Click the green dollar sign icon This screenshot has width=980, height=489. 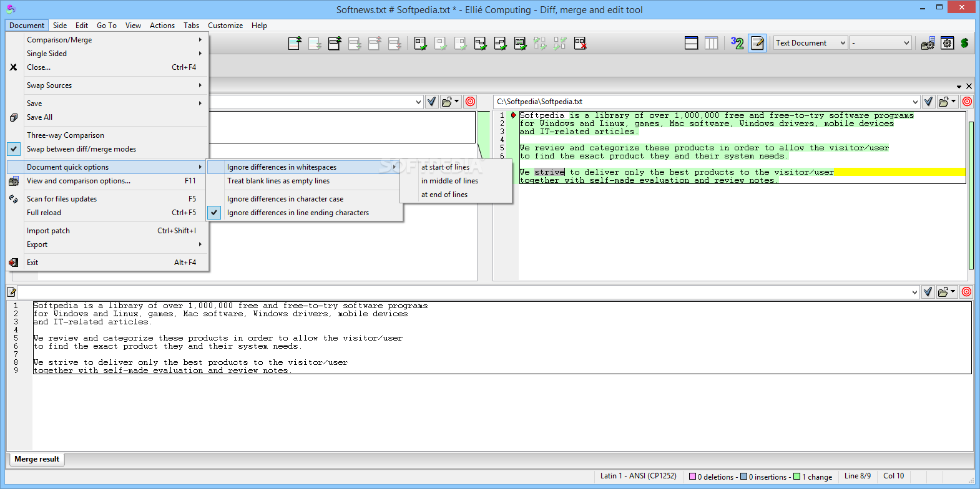click(x=965, y=43)
